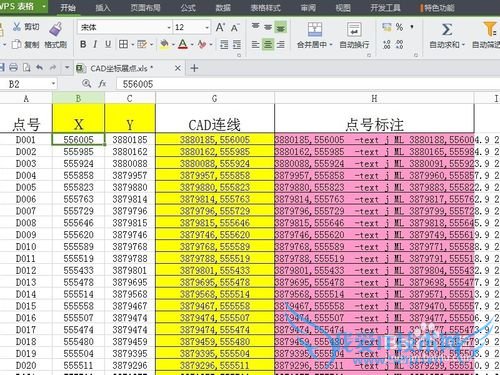Toggle italic formatting
Viewport: 500px width, 375px height.
coord(96,44)
